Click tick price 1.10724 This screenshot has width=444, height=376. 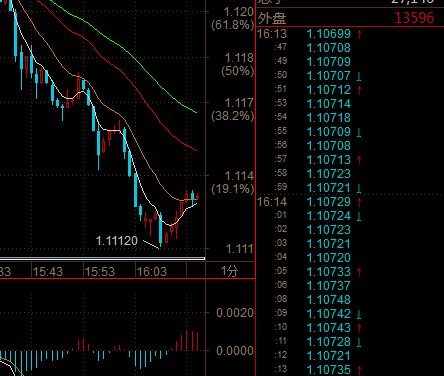(x=329, y=216)
